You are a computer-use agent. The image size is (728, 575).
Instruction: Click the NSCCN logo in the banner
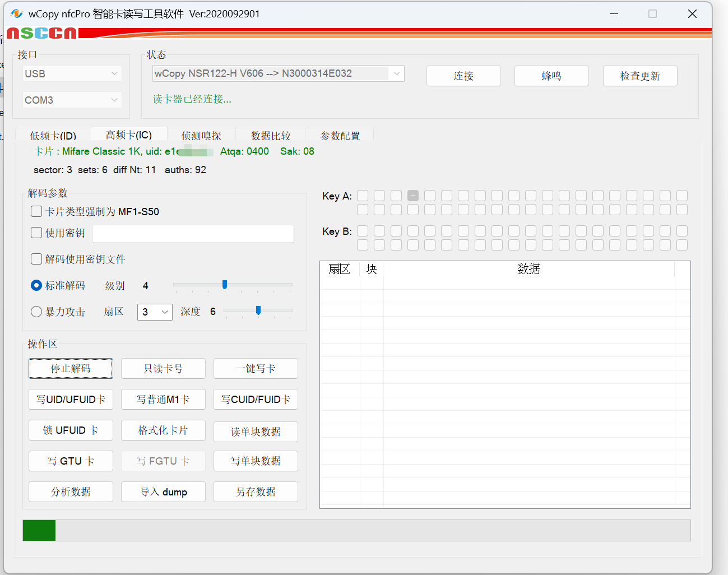[x=41, y=33]
